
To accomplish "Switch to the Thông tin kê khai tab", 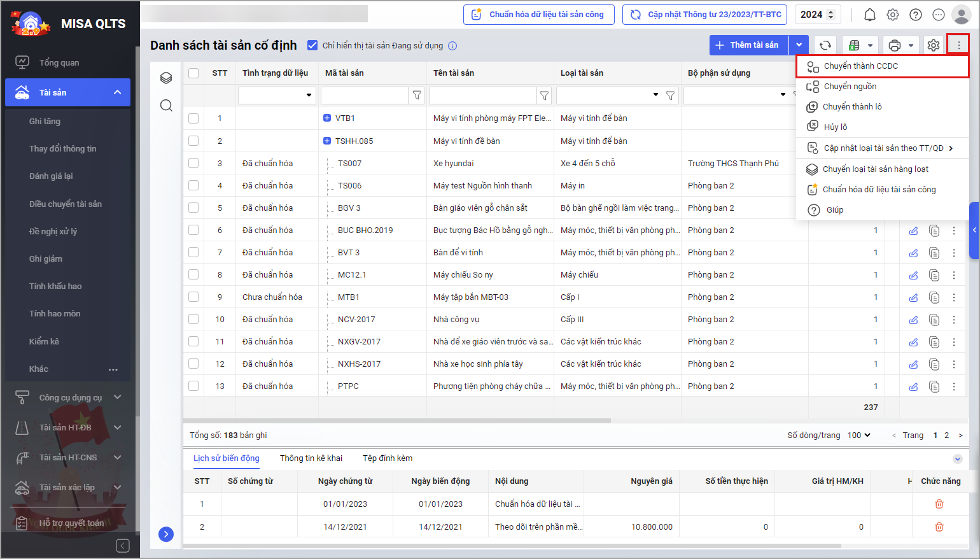I will (311, 458).
